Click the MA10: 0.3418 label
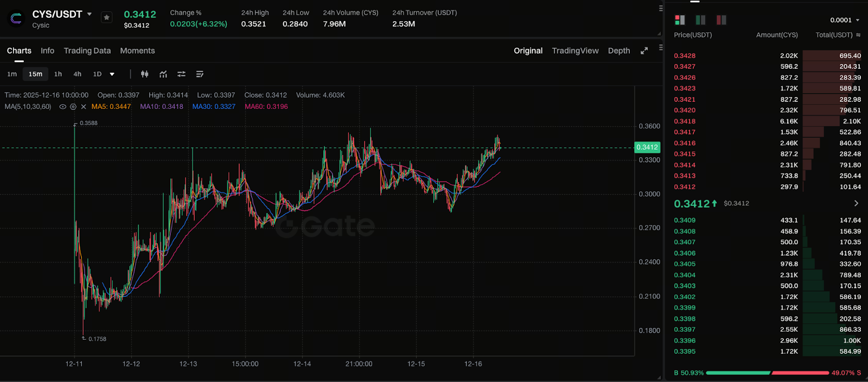This screenshot has height=382, width=868. [162, 107]
